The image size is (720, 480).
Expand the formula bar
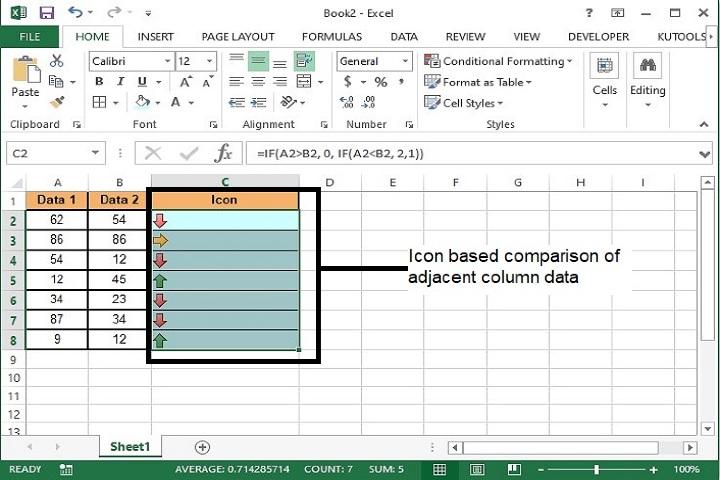click(704, 154)
